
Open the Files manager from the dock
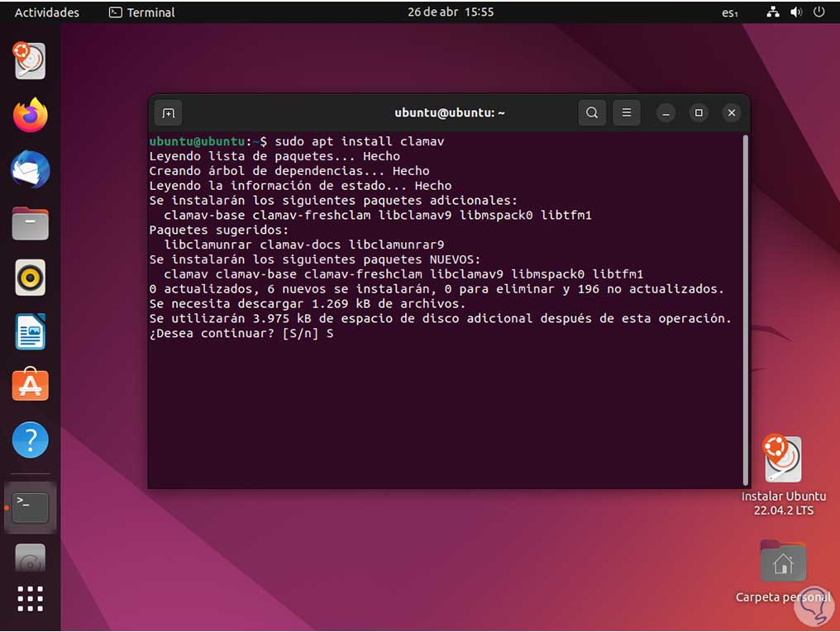click(x=30, y=224)
